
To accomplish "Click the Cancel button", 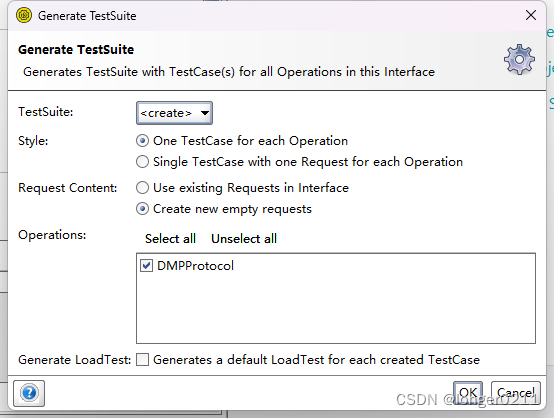I will click(515, 393).
